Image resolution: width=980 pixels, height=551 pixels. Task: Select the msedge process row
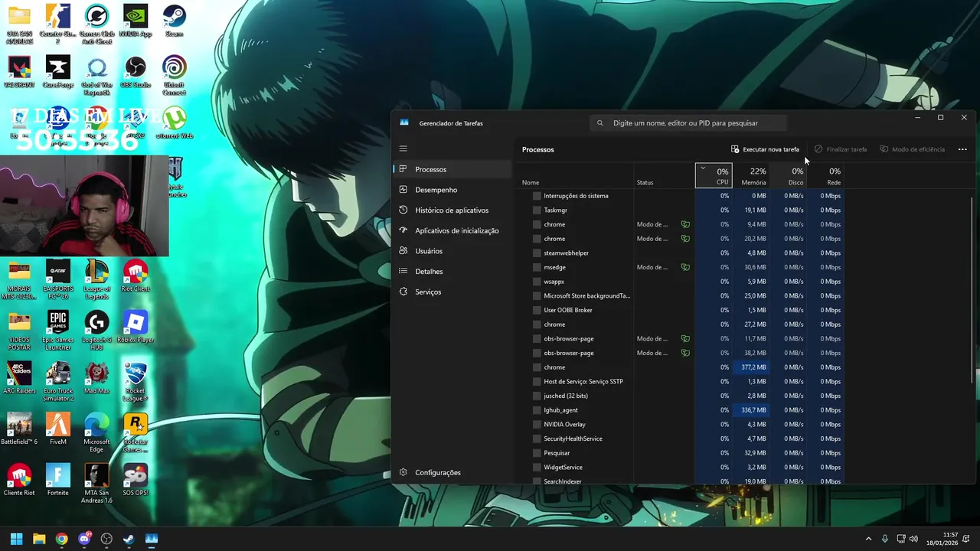point(681,267)
